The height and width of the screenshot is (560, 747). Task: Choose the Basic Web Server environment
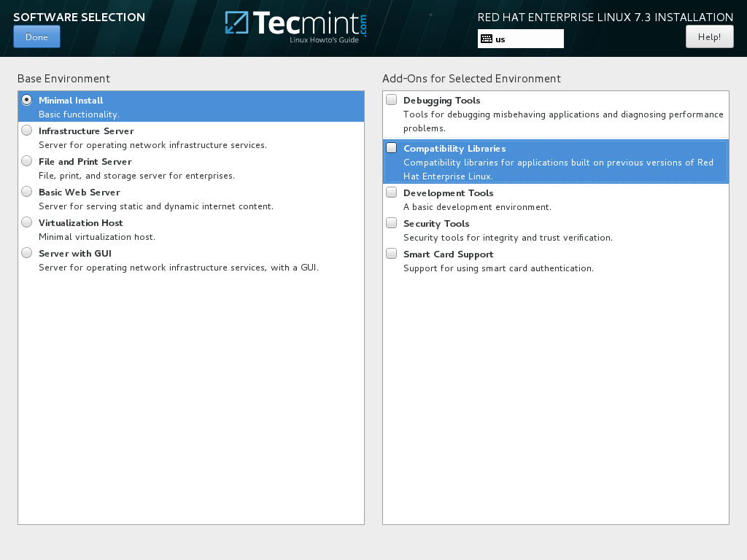point(26,191)
